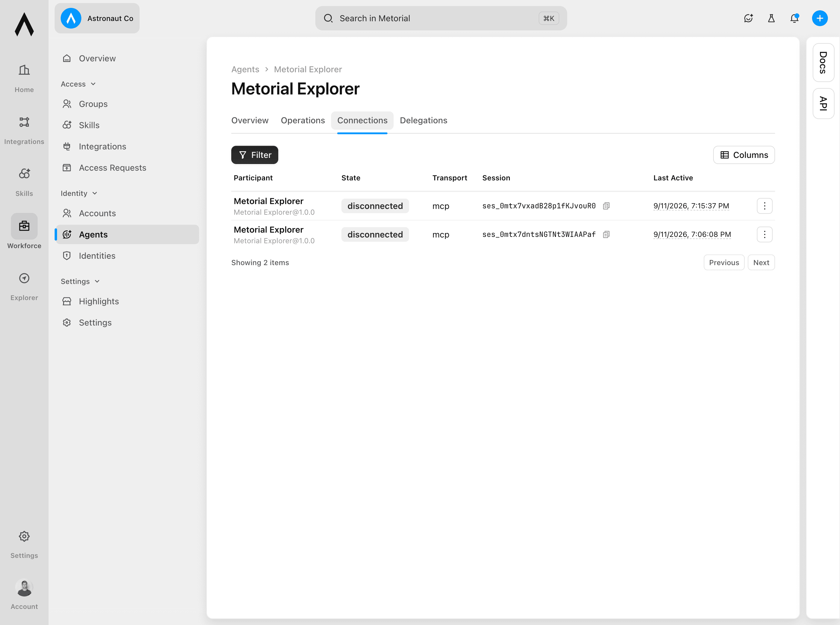
Task: Open the API side panel tab
Action: 823,103
